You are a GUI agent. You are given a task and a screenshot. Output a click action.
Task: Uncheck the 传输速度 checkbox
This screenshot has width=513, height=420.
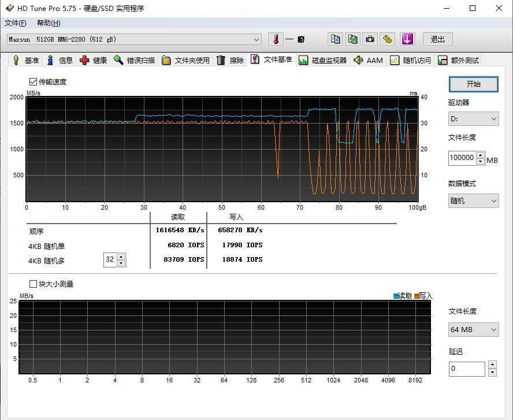[33, 82]
